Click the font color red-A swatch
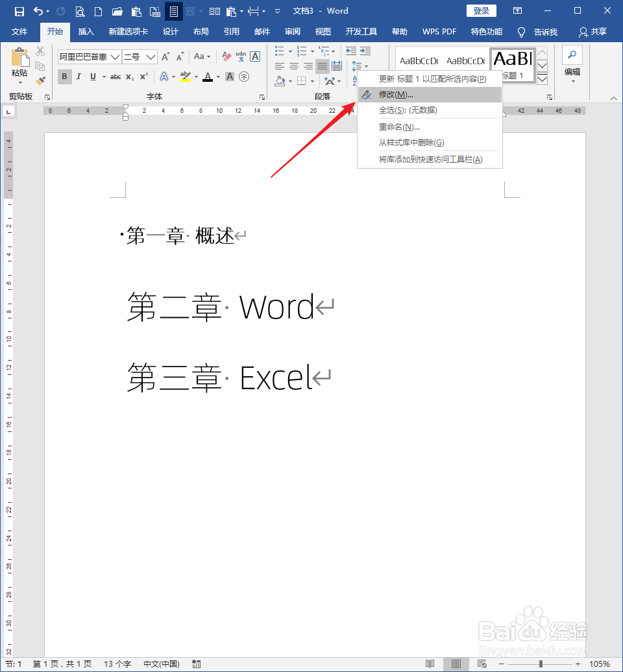The width and height of the screenshot is (623, 672). pos(208,77)
